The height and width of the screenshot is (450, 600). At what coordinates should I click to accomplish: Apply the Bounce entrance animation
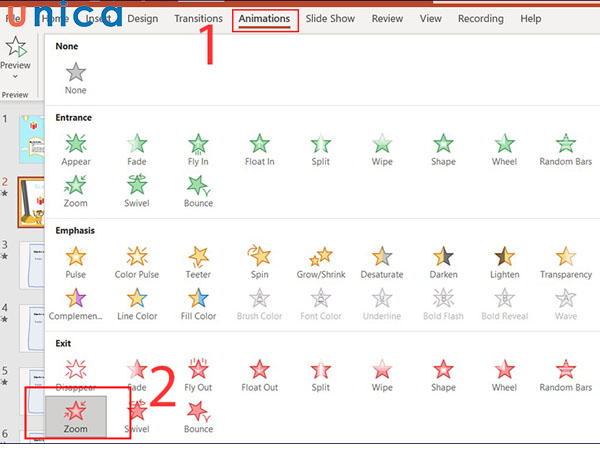[198, 191]
